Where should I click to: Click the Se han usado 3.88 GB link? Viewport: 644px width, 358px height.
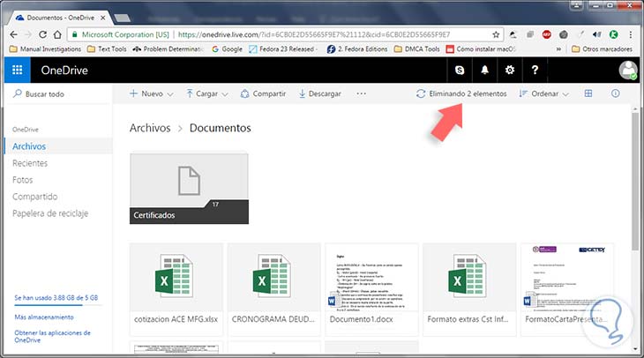tap(56, 298)
